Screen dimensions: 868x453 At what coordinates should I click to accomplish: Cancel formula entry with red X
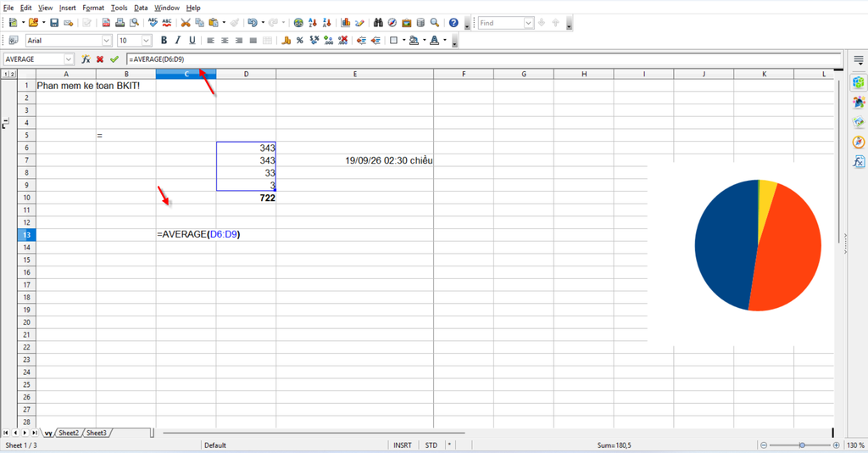[x=100, y=59]
